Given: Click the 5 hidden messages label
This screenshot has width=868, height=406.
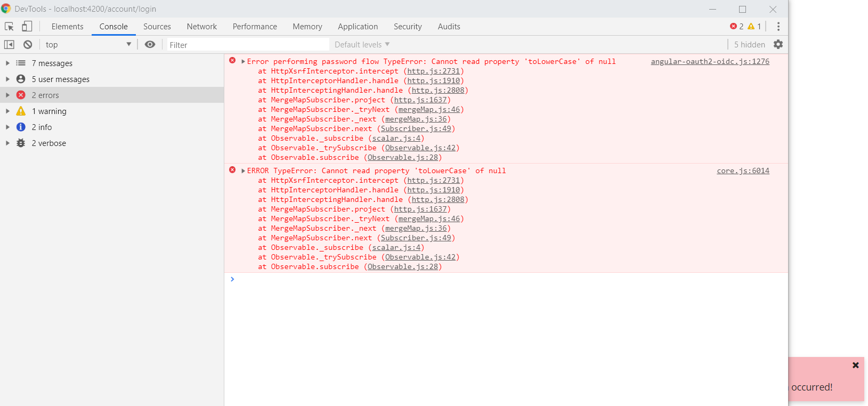Looking at the screenshot, I should 750,45.
